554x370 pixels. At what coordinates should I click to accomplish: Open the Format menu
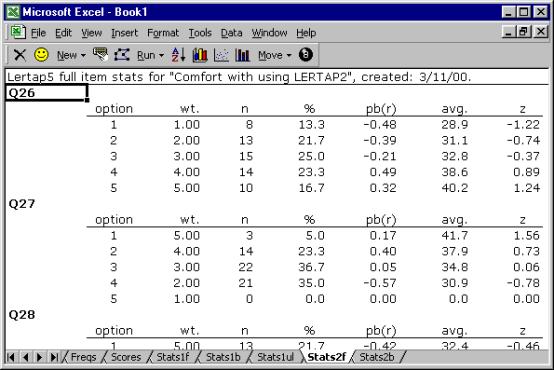163,33
